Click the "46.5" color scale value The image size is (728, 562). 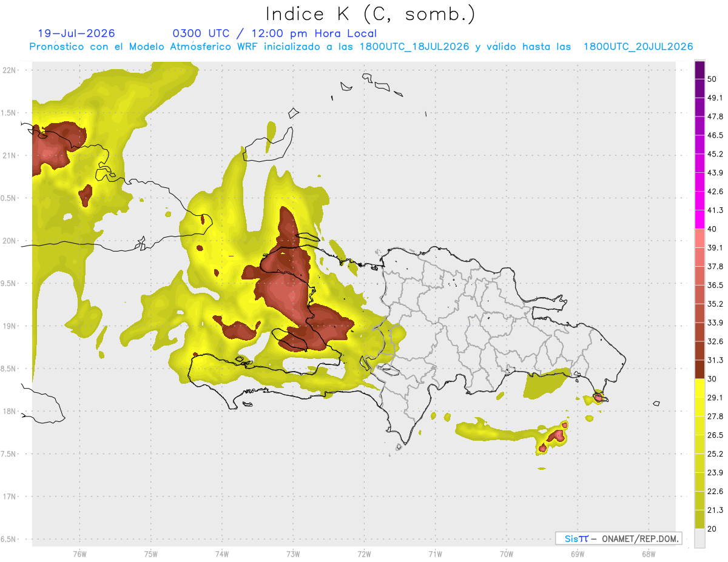point(715,135)
